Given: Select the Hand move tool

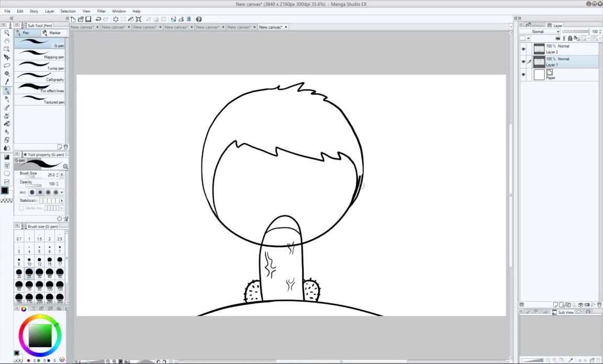Looking at the screenshot, I should pos(7,41).
